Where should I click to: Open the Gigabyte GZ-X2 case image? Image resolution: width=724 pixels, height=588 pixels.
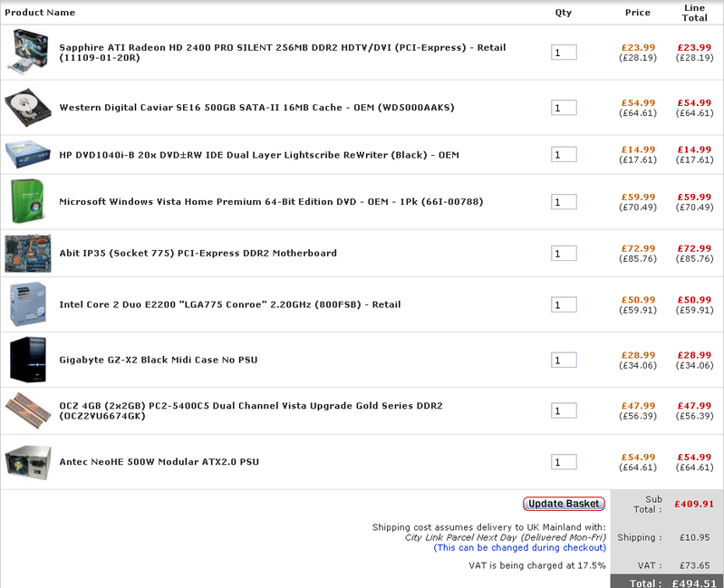pos(28,360)
